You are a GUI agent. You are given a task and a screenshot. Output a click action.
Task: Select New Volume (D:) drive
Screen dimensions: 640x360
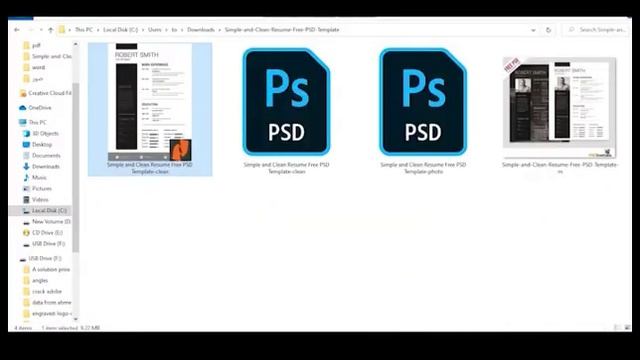coord(47,222)
